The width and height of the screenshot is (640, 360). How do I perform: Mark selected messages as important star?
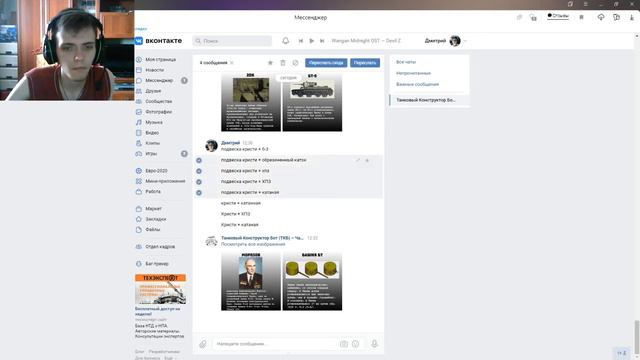pyautogui.click(x=270, y=63)
